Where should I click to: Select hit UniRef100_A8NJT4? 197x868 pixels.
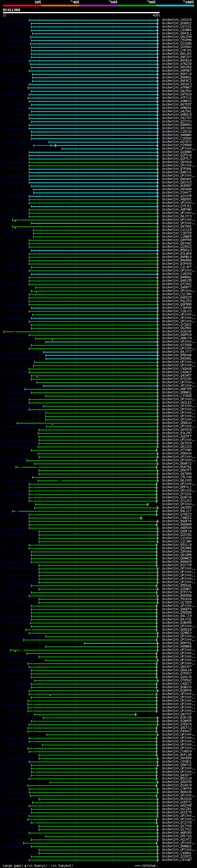177,338
